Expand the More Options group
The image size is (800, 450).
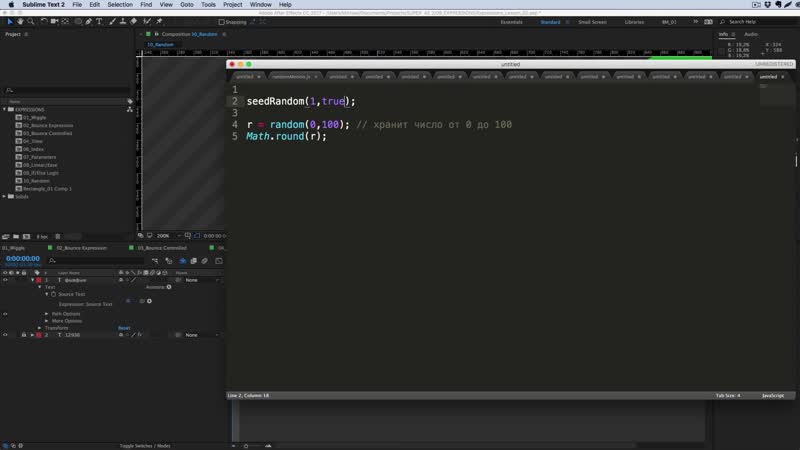pos(46,321)
